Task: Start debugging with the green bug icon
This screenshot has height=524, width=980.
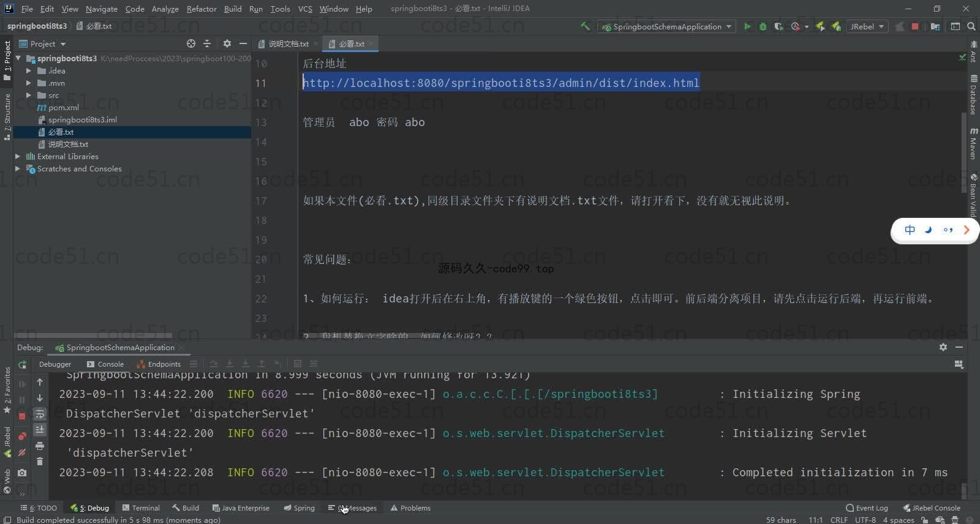Action: point(763,26)
